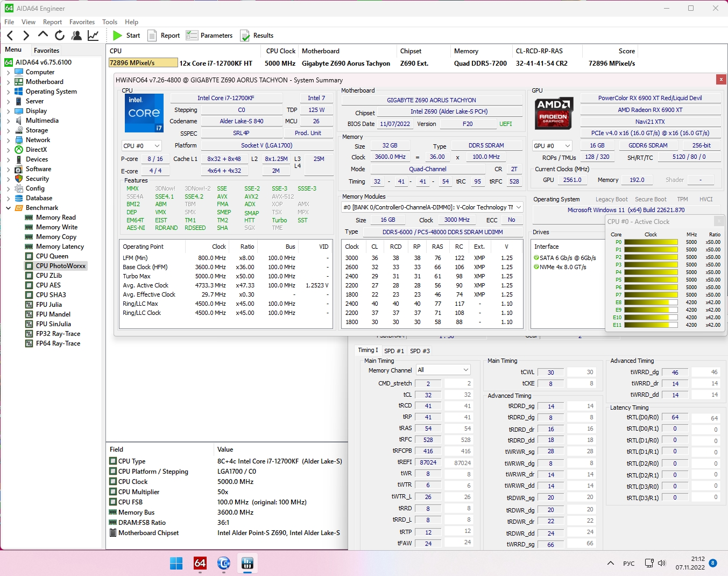728x576 pixels.
Task: Open the CPU #0 selector dropdown
Action: pos(142,146)
